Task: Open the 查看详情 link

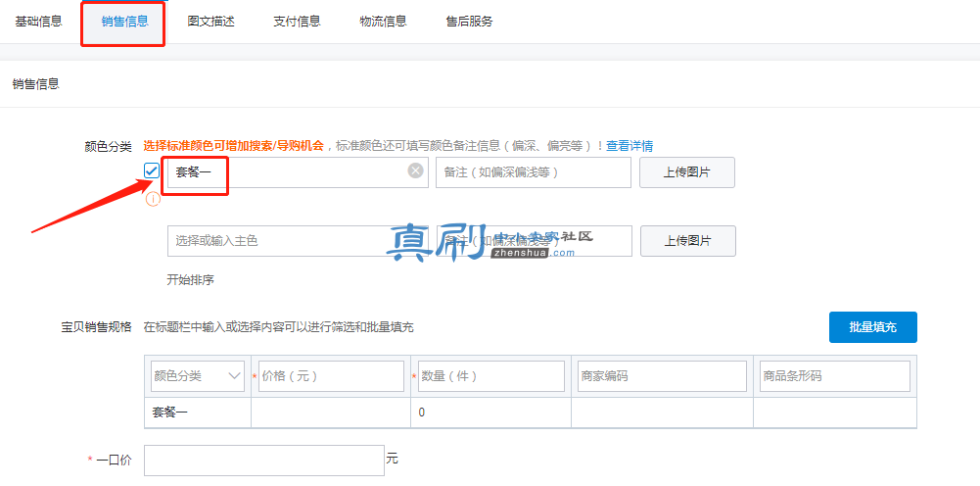Action: [630, 146]
